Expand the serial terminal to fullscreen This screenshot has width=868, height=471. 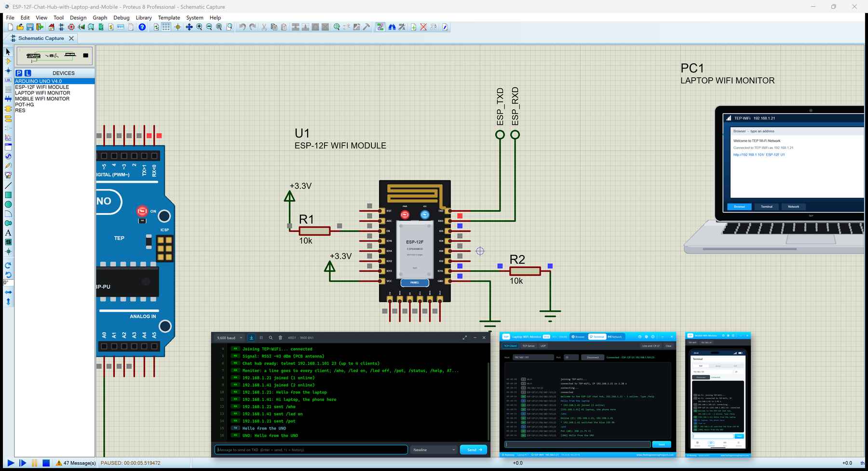[x=465, y=337]
